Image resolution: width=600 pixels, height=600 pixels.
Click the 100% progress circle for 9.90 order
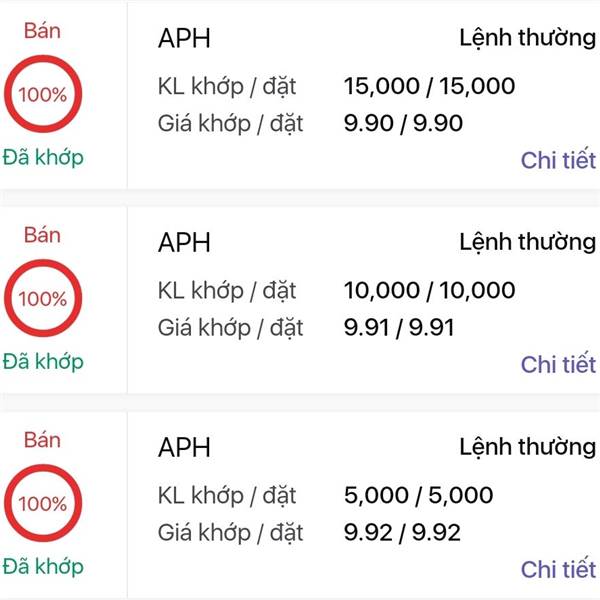(x=43, y=94)
